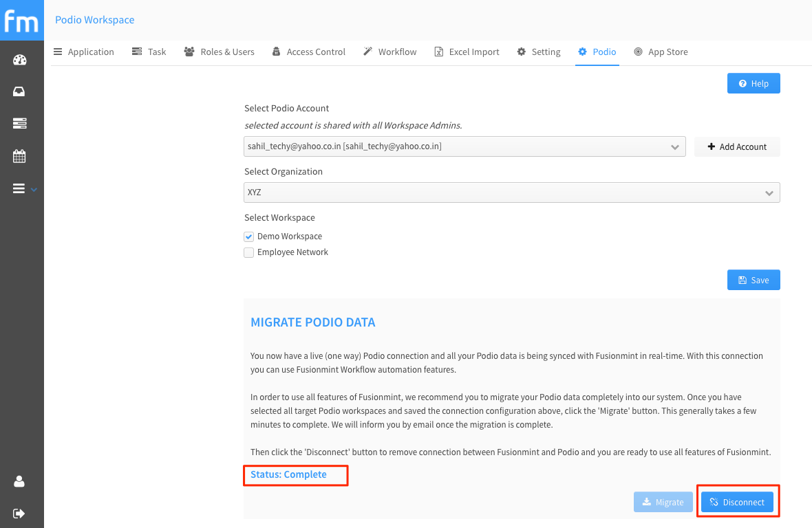This screenshot has width=812, height=528.
Task: Open the hamburger menu icon in sidebar
Action: (x=19, y=189)
